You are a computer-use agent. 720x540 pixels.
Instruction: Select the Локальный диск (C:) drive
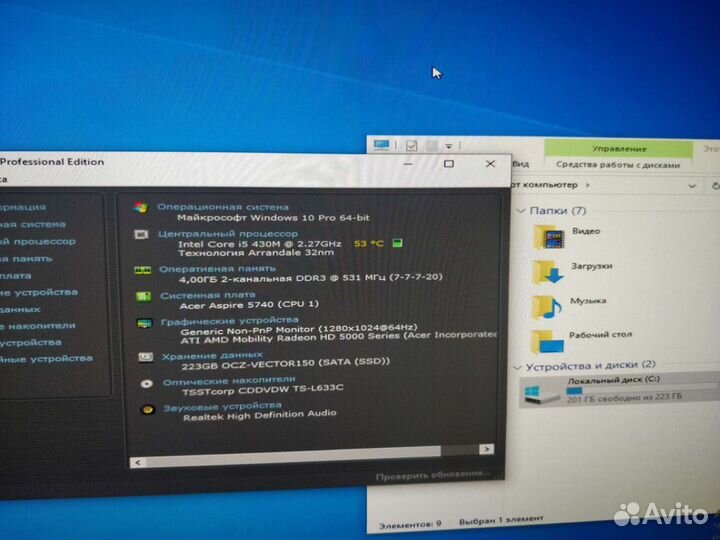click(x=619, y=390)
